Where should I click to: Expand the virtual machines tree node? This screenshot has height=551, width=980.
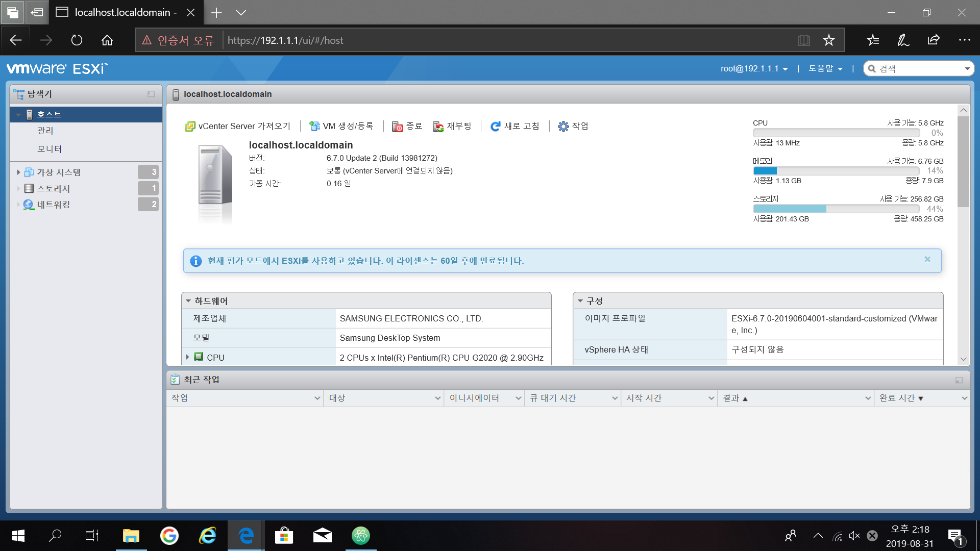[x=18, y=172]
